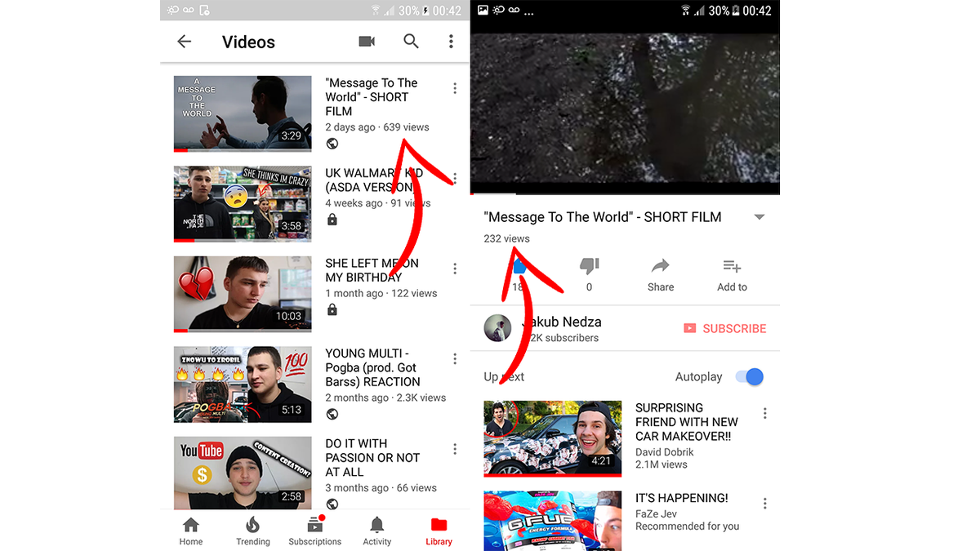Open options for SHE LEFT ME video

(x=455, y=269)
